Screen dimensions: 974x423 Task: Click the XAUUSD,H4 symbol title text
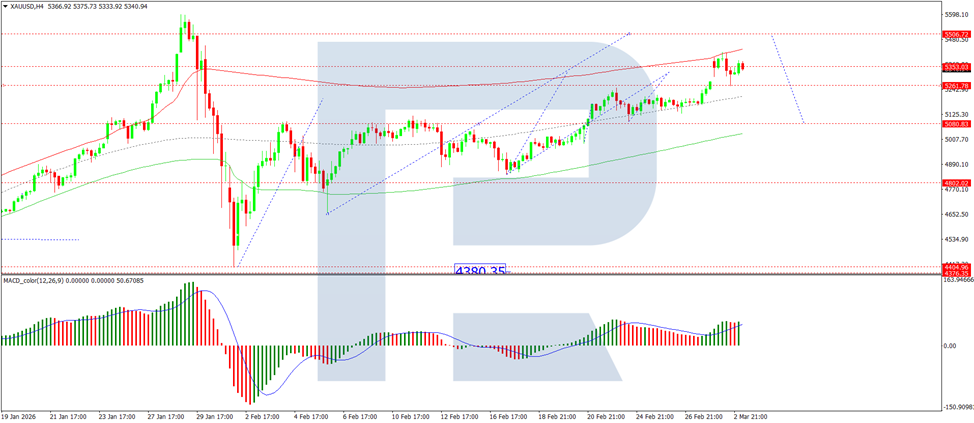pyautogui.click(x=25, y=6)
